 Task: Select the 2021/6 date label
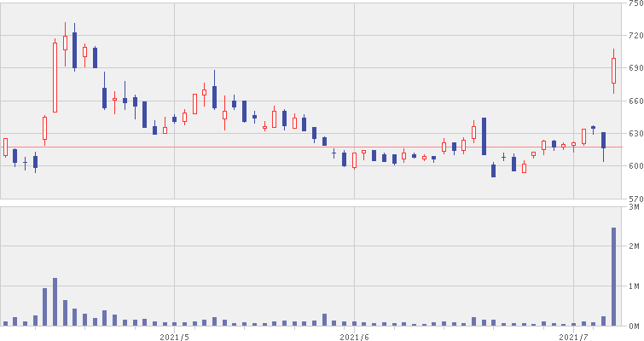tap(354, 337)
